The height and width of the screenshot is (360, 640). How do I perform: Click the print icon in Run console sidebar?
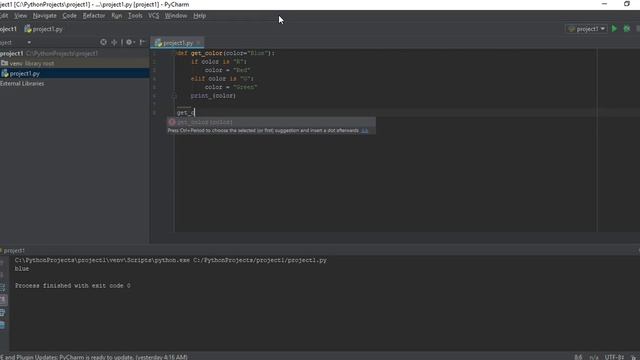(3, 313)
